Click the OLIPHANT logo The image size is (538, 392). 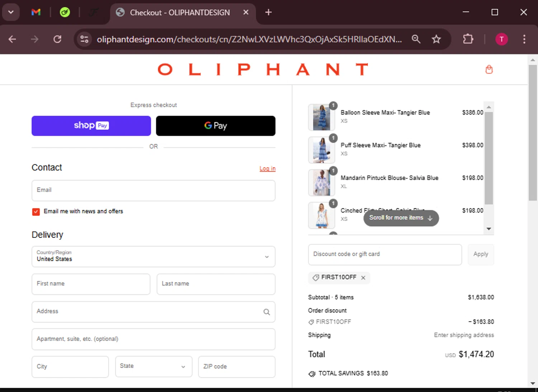click(263, 69)
